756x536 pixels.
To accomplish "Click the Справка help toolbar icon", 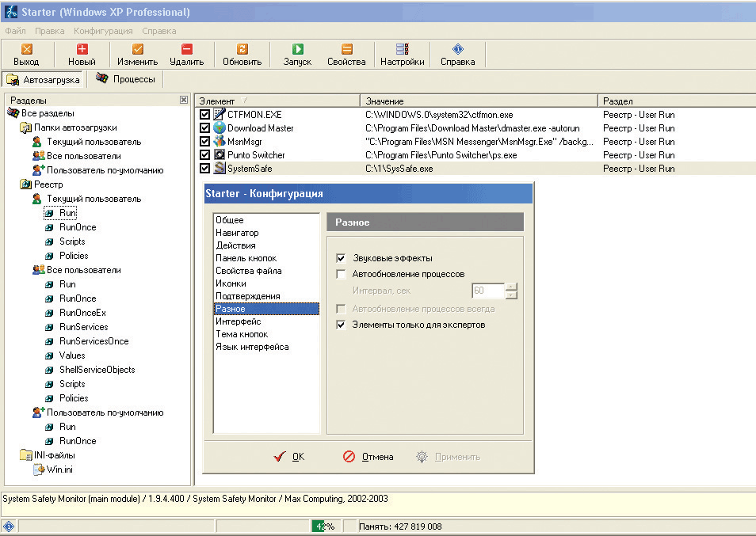I will coord(457,48).
